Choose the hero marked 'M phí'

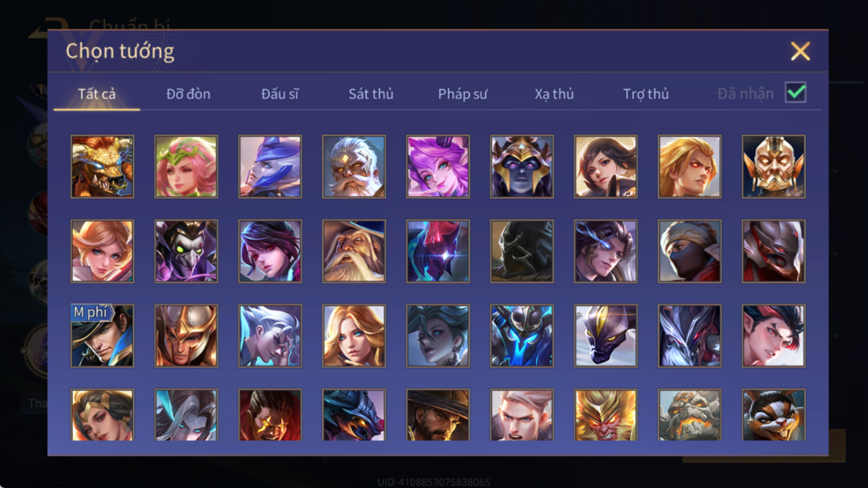pos(102,336)
